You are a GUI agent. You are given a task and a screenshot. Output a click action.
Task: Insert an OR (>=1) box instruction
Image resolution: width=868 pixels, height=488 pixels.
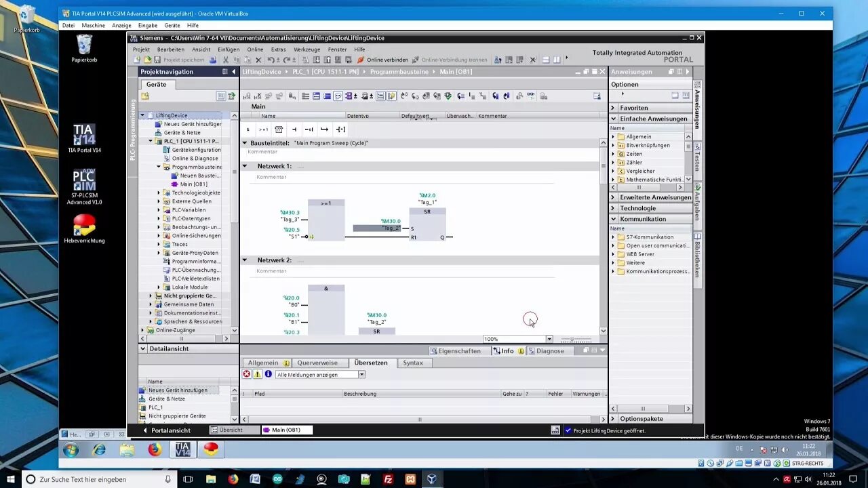[x=263, y=129]
